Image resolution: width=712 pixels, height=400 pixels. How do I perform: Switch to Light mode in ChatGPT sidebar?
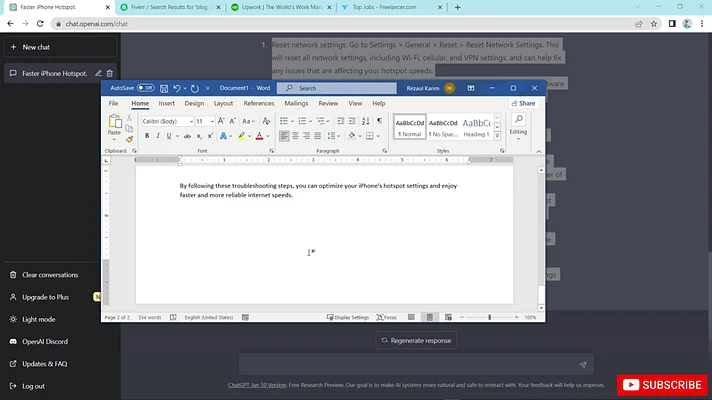coord(38,319)
